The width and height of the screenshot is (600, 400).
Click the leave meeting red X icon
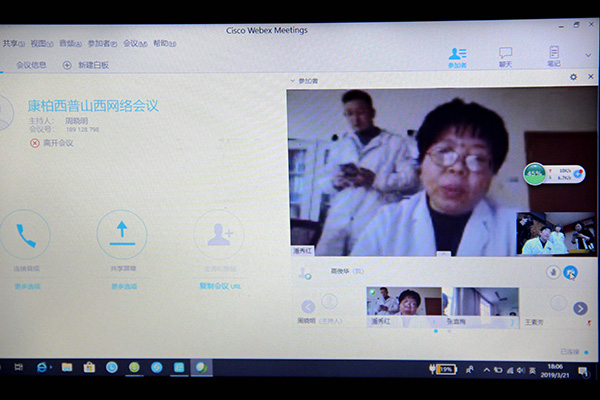click(35, 143)
